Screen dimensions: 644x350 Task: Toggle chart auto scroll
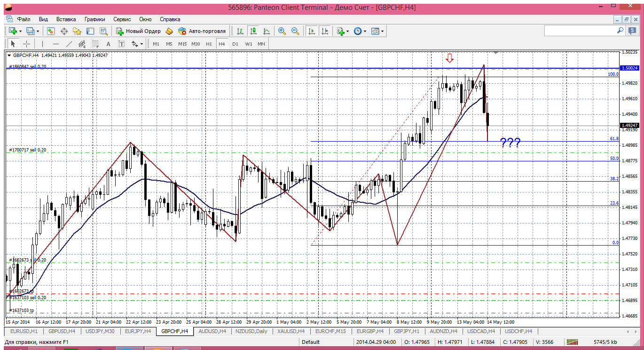click(311, 31)
